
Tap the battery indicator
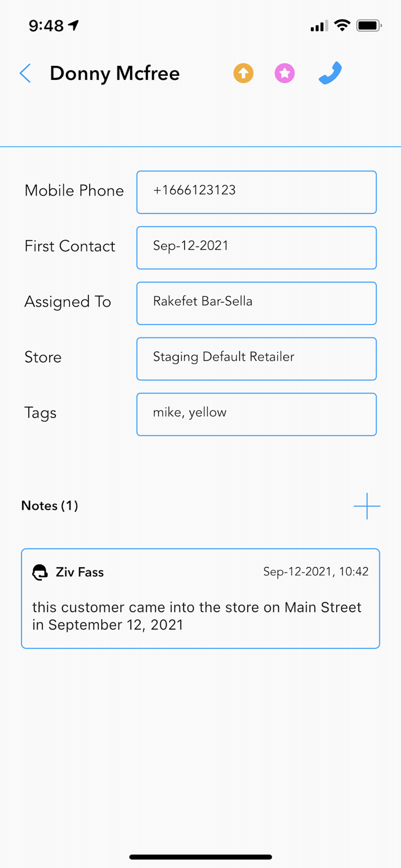pyautogui.click(x=369, y=25)
